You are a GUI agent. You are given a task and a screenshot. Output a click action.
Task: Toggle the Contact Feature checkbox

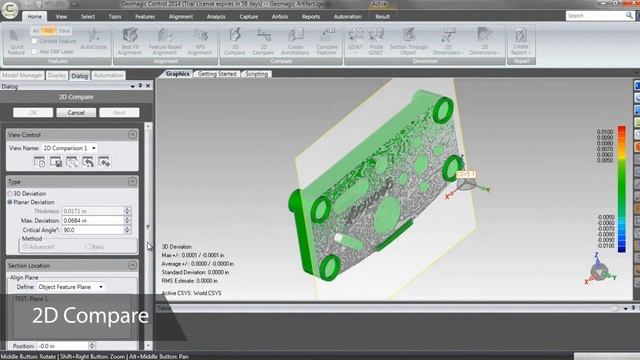(34, 41)
